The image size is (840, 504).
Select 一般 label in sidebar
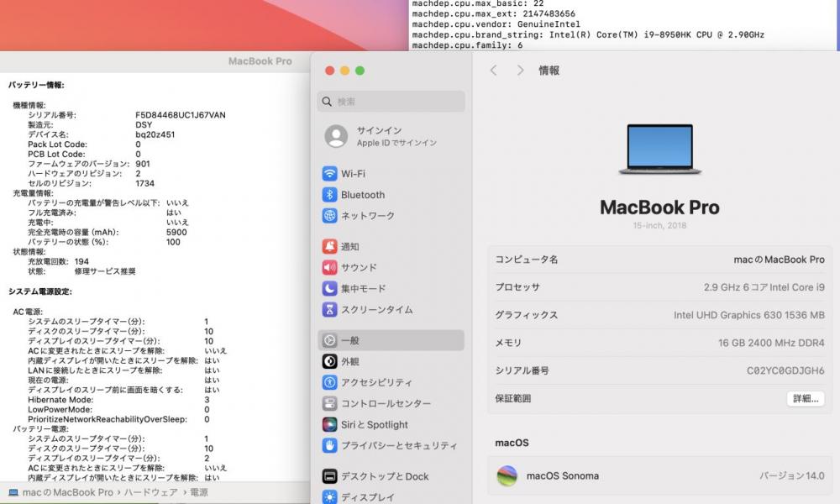point(349,340)
